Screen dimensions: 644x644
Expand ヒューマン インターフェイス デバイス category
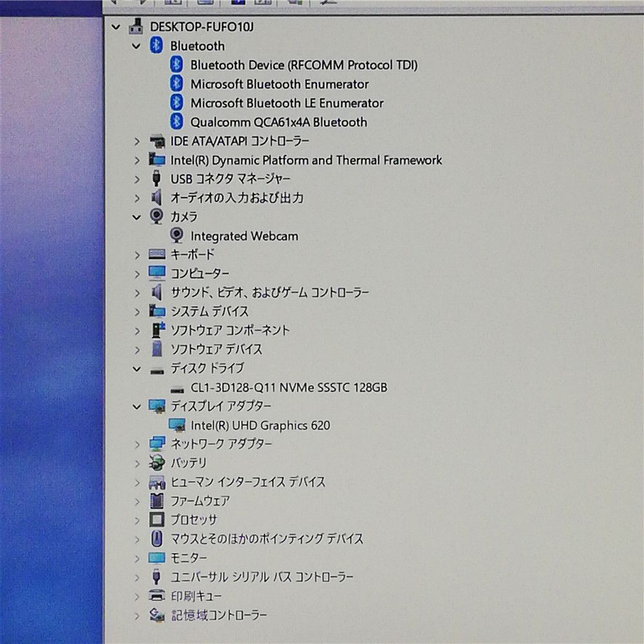(x=137, y=482)
